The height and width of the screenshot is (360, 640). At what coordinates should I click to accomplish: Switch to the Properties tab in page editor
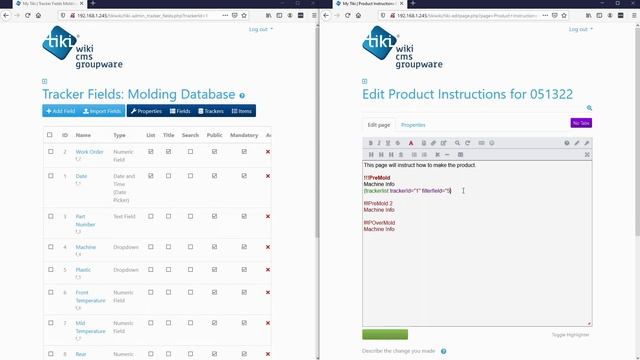coord(413,125)
